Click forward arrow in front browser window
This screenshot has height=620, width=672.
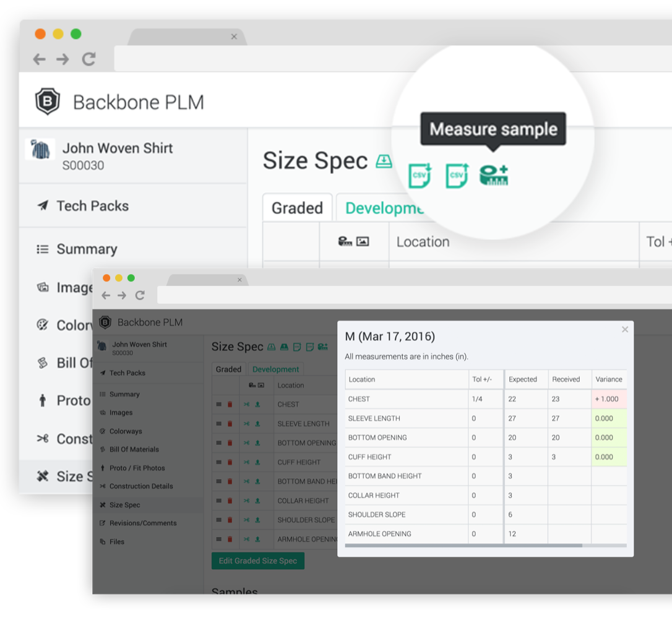coord(122,295)
